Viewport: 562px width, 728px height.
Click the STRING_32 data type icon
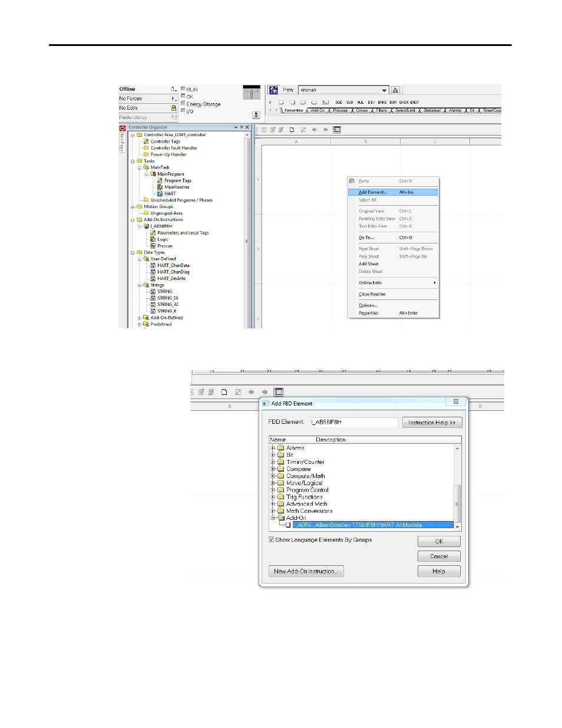tap(153, 304)
